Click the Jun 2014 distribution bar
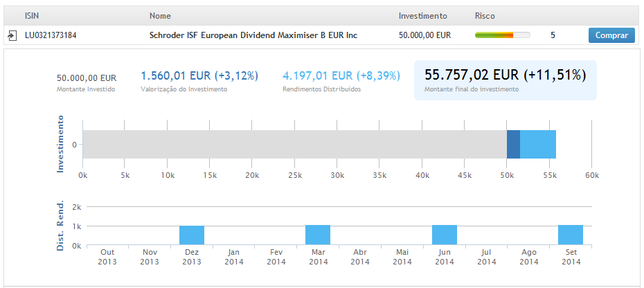This screenshot has width=644, height=288. tap(445, 235)
